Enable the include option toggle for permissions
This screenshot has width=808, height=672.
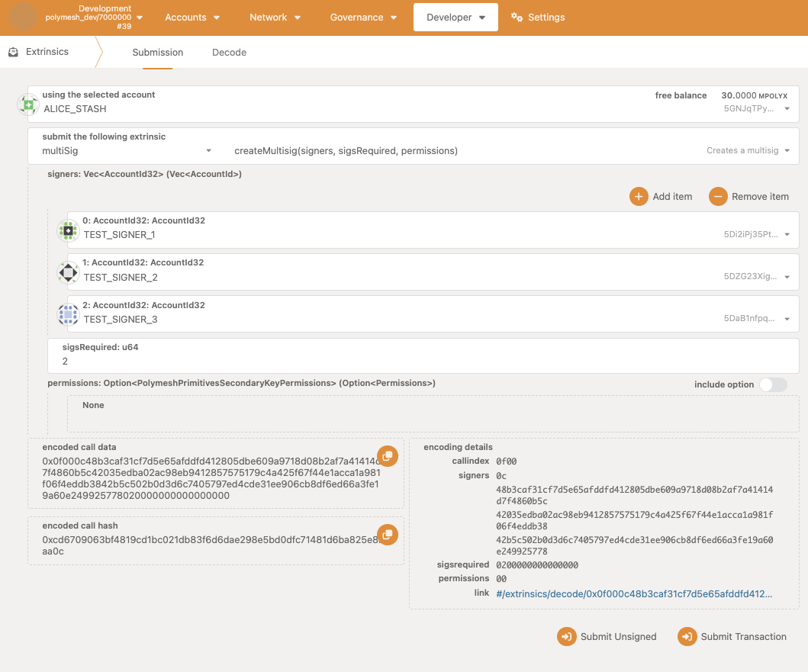click(x=772, y=384)
